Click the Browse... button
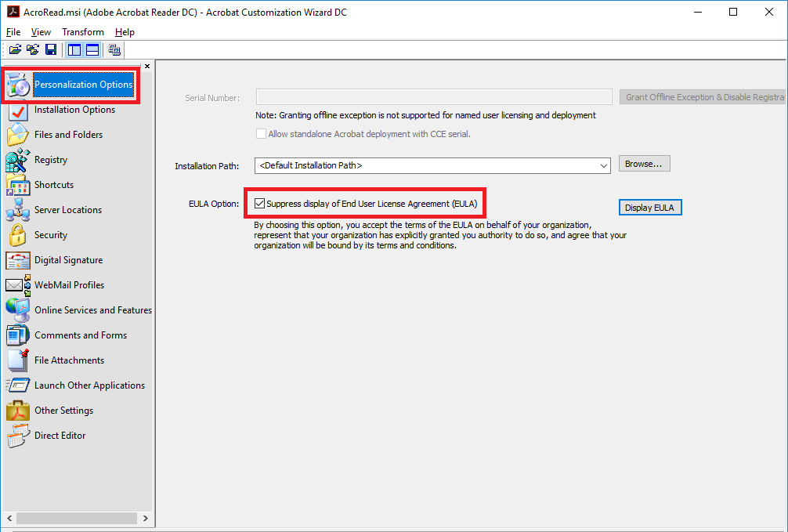The width and height of the screenshot is (788, 532). (x=644, y=164)
